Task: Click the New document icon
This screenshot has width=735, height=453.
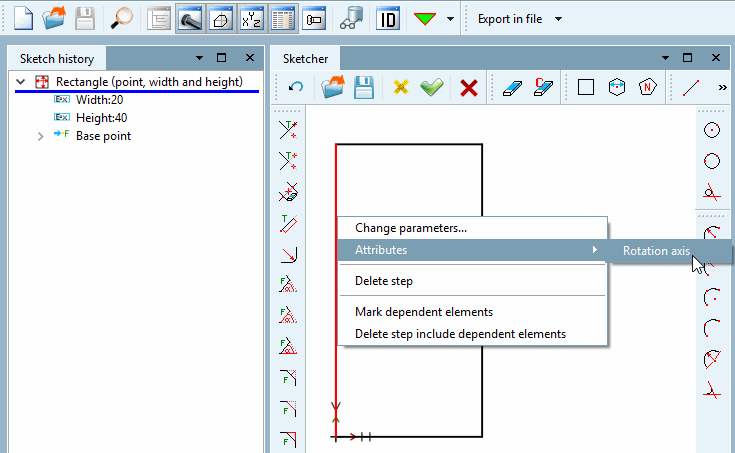Action: click(x=23, y=19)
